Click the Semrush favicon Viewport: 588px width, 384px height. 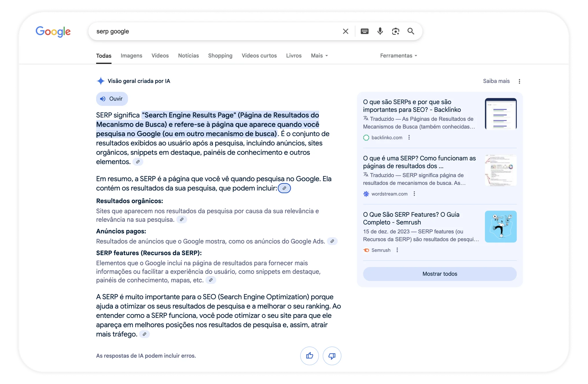[x=366, y=250]
